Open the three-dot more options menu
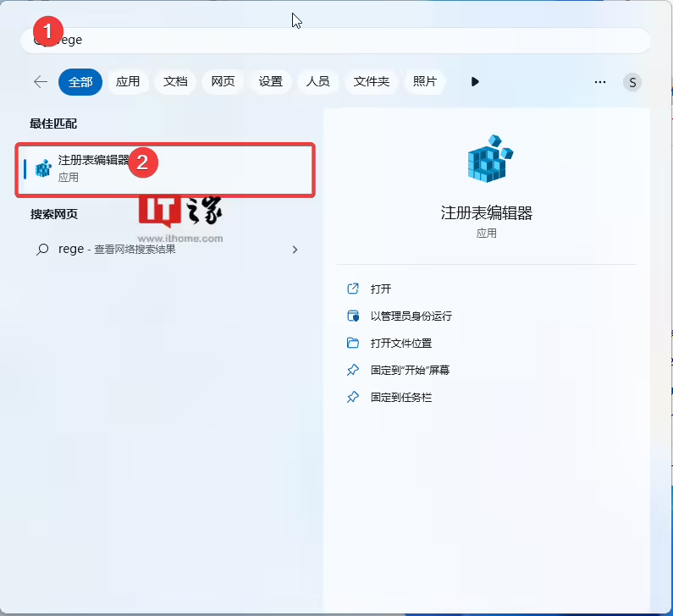This screenshot has width=673, height=616. click(600, 82)
